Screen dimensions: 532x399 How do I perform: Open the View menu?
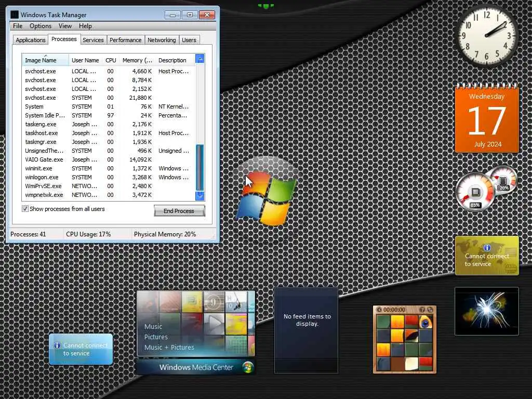pyautogui.click(x=65, y=26)
